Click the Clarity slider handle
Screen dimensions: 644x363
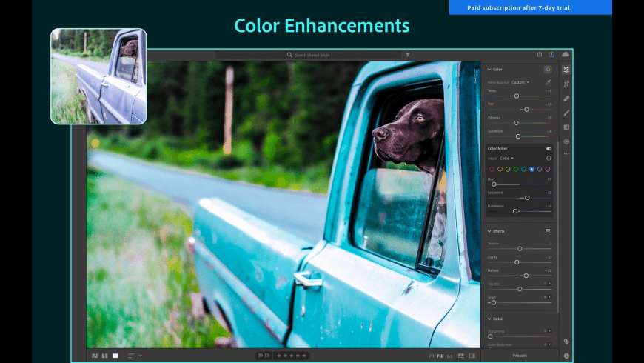(x=517, y=262)
